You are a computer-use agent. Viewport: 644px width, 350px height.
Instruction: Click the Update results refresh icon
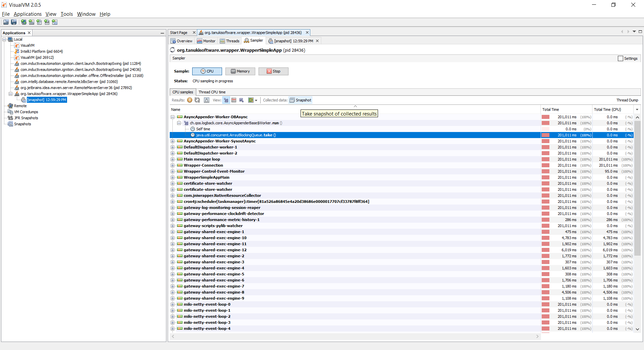click(197, 100)
